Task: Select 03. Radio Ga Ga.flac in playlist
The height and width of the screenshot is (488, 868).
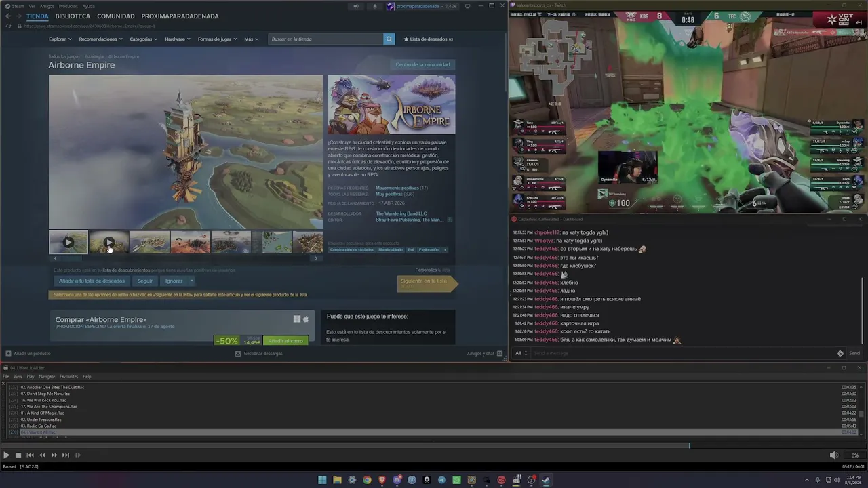Action: [39, 426]
